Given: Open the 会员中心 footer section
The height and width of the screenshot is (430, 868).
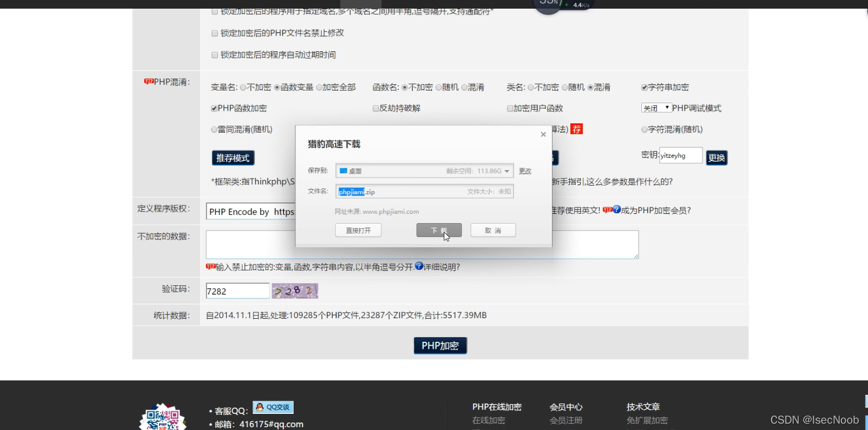Looking at the screenshot, I should 566,406.
